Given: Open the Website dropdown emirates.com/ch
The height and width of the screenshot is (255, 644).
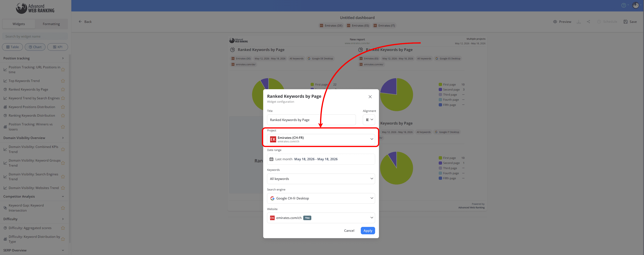Looking at the screenshot, I should point(321,218).
